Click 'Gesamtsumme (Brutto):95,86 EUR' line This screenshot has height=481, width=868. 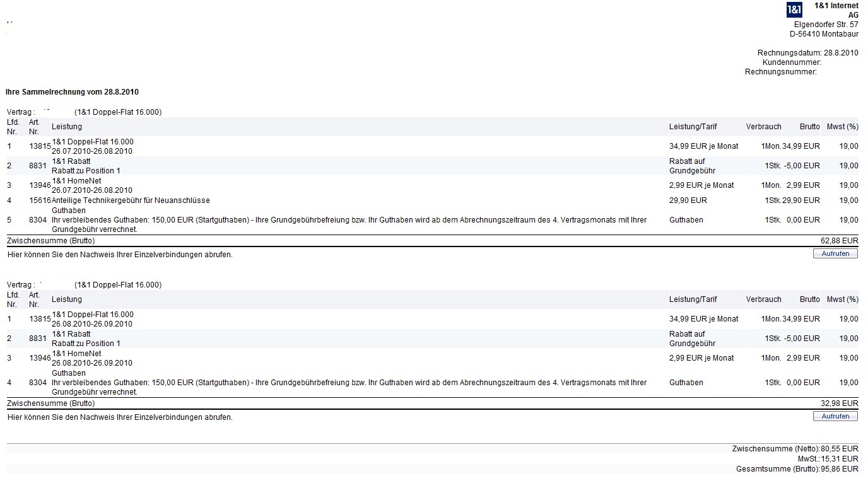[797, 469]
